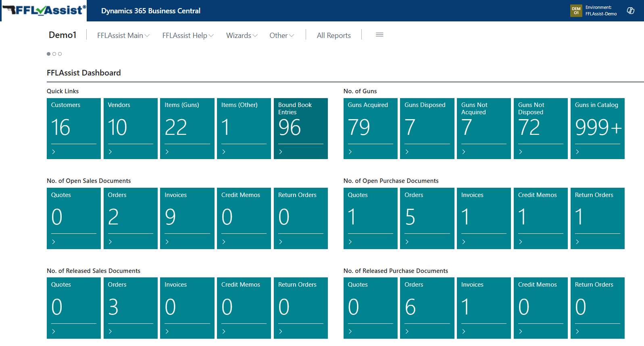Click chevron on open purchase Return Orders tile
Screen dimensions: 644x346
[x=577, y=242]
